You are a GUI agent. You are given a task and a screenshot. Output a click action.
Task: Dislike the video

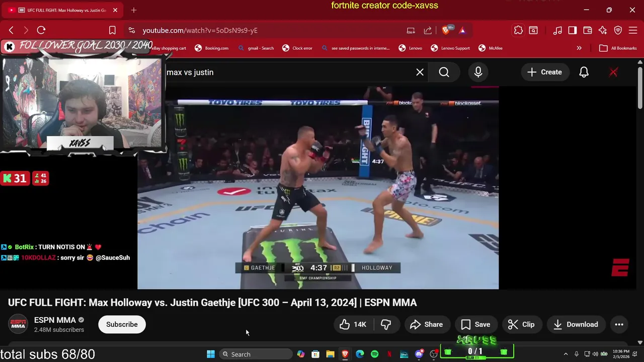pyautogui.click(x=386, y=324)
